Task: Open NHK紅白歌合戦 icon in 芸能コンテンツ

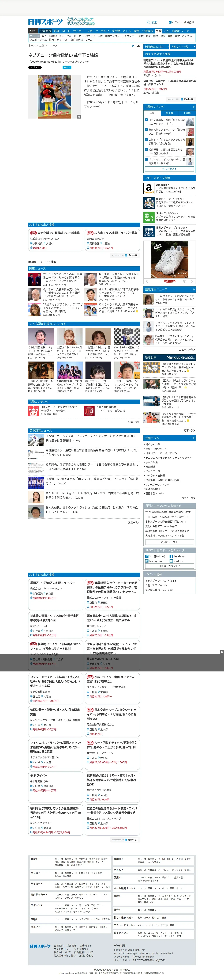Action: click(x=89, y=411)
